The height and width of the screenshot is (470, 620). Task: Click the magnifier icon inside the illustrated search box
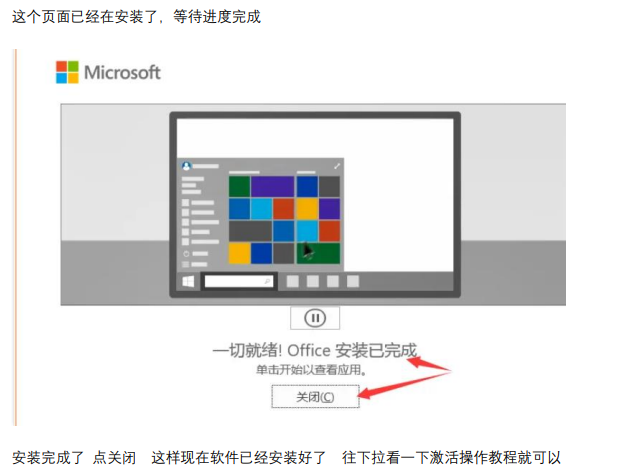[267, 281]
